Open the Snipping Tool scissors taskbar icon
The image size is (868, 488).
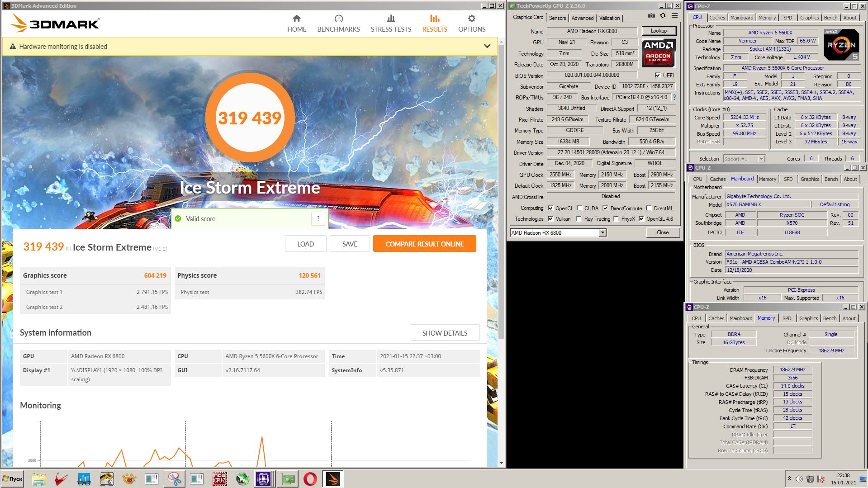[x=175, y=479]
